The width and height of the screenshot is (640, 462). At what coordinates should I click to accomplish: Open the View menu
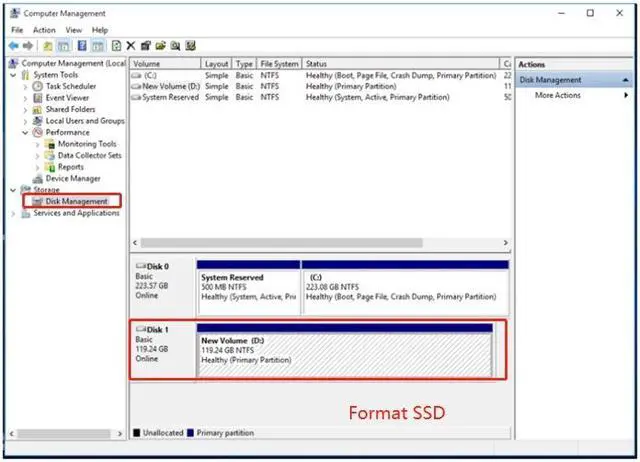click(x=73, y=30)
